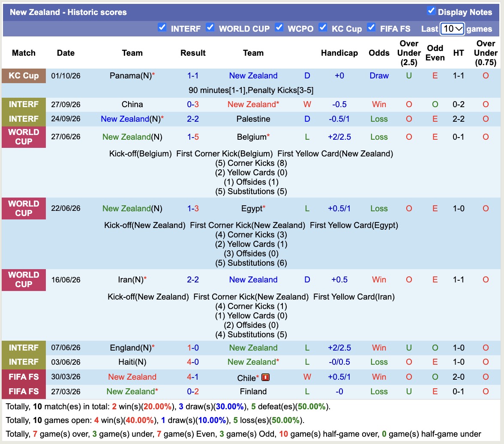504x444 pixels.
Task: Click the 4-1 result versus Chile
Action: 193,377
